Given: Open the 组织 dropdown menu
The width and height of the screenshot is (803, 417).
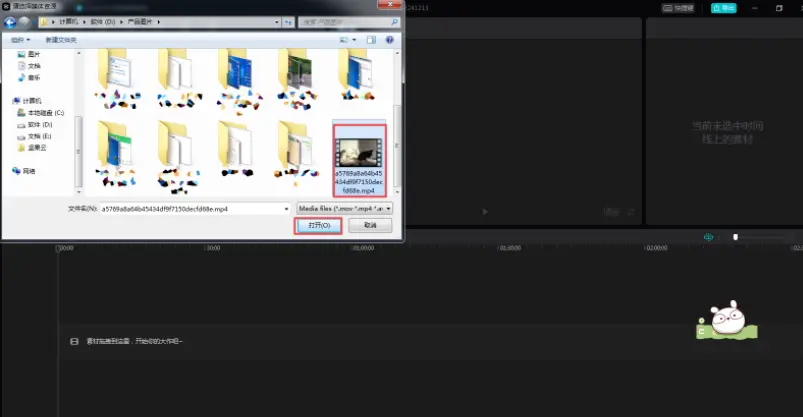Looking at the screenshot, I should pyautogui.click(x=20, y=40).
